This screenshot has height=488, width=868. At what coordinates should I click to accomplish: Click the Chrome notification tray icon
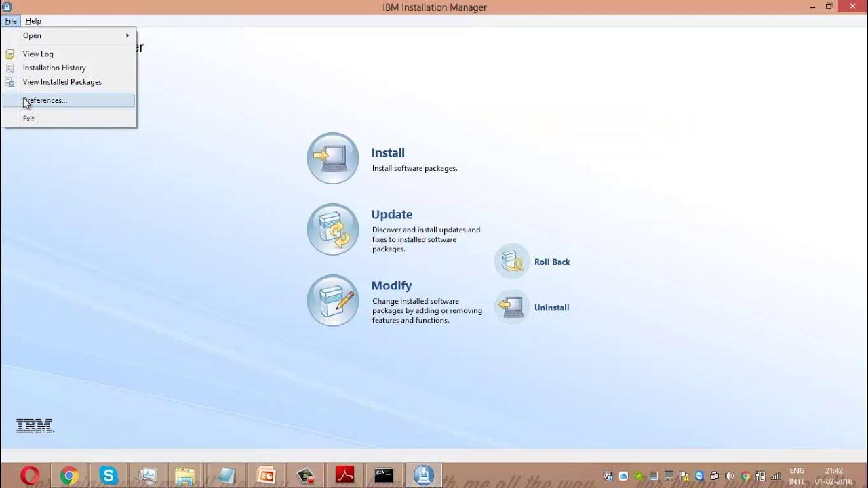[745, 476]
